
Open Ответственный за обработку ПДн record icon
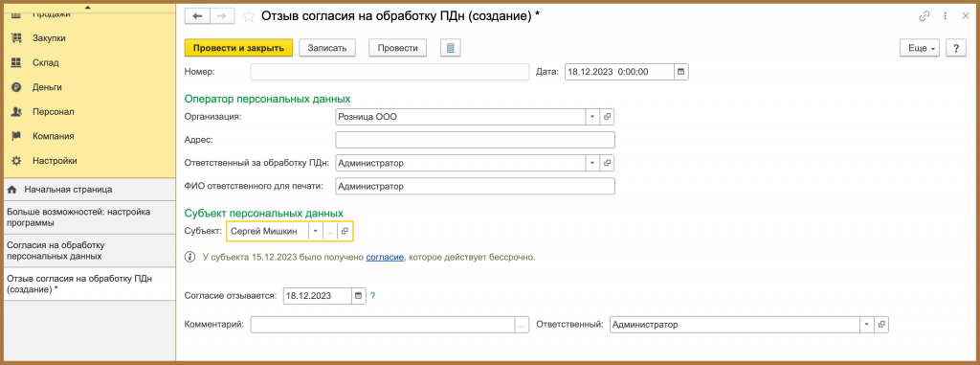[x=607, y=163]
